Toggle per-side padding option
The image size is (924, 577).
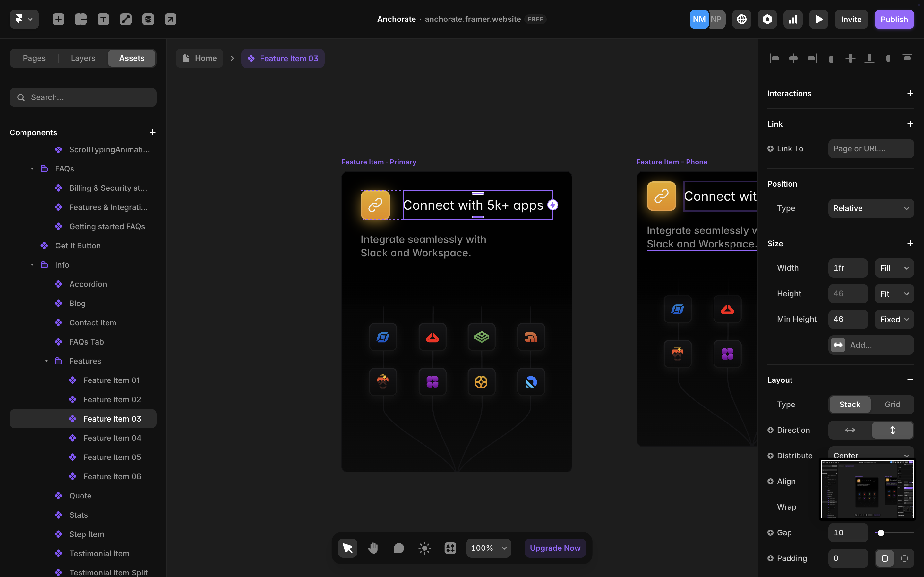904,558
